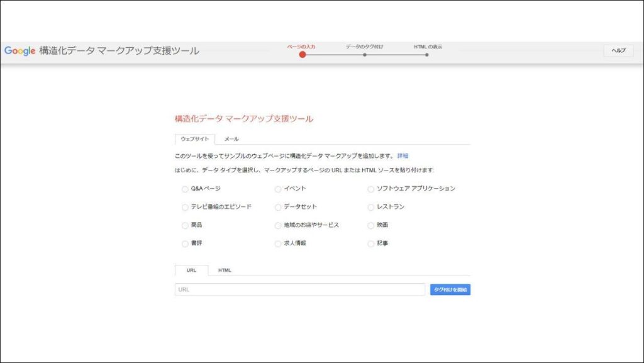The image size is (644, 363).
Task: Choose ソフトウェア アプリケーション radio option
Action: (x=371, y=189)
